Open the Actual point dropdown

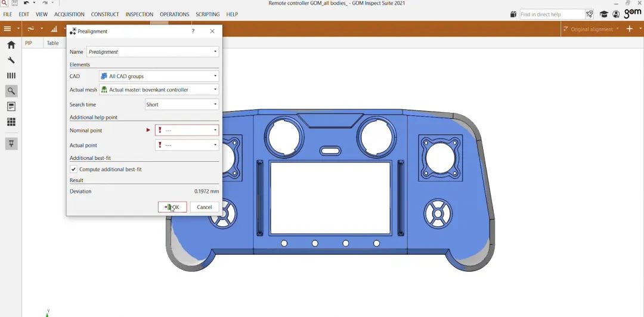[x=187, y=145]
